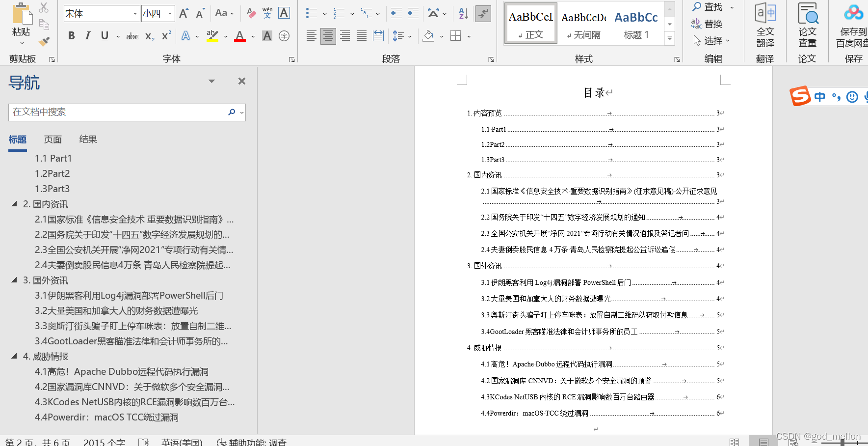This screenshot has height=446, width=868.
Task: Switch to the 结果 tab
Action: (x=88, y=139)
